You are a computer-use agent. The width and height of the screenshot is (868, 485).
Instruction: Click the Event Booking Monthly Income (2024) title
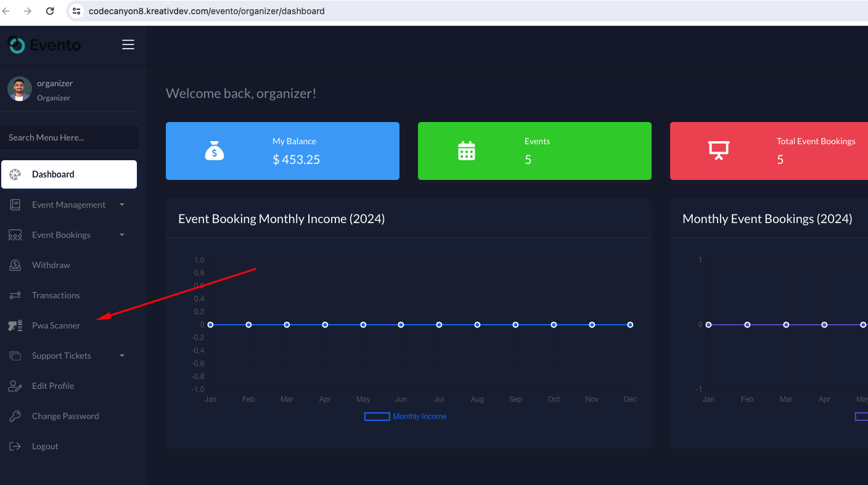tap(282, 219)
